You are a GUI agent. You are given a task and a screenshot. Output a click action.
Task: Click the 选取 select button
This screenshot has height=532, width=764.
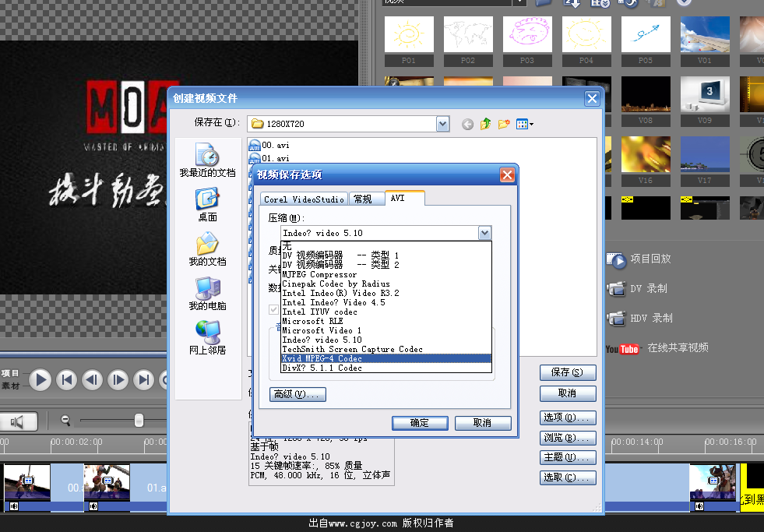coord(568,477)
